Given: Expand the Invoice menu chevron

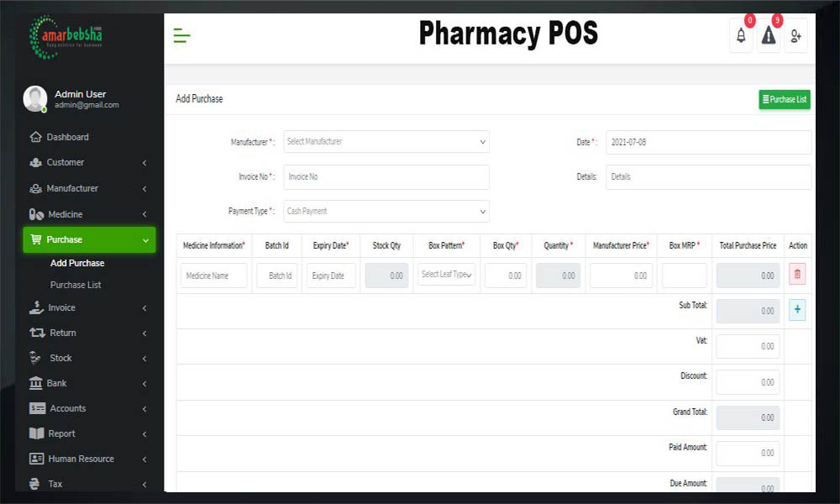Looking at the screenshot, I should tap(144, 308).
